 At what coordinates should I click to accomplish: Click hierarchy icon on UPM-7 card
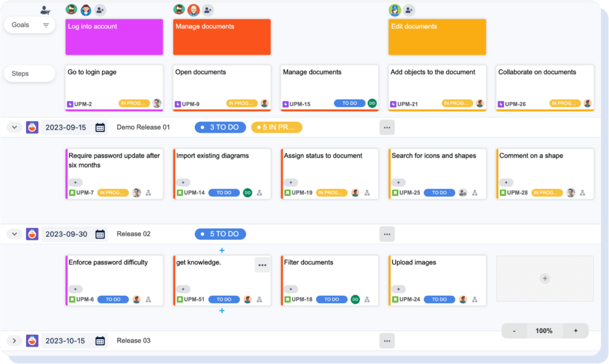pos(148,193)
